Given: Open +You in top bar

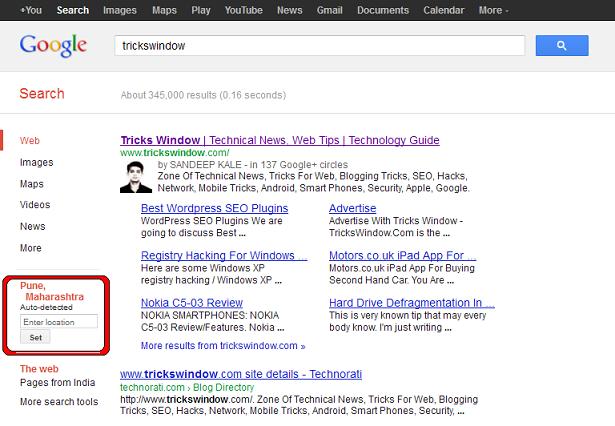Looking at the screenshot, I should tap(31, 10).
